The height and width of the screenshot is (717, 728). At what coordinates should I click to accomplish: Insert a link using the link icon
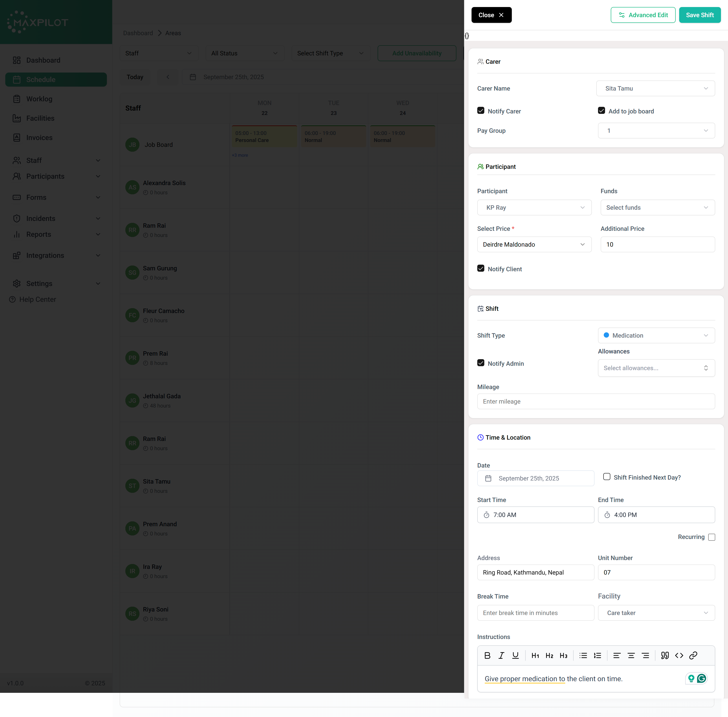point(693,656)
